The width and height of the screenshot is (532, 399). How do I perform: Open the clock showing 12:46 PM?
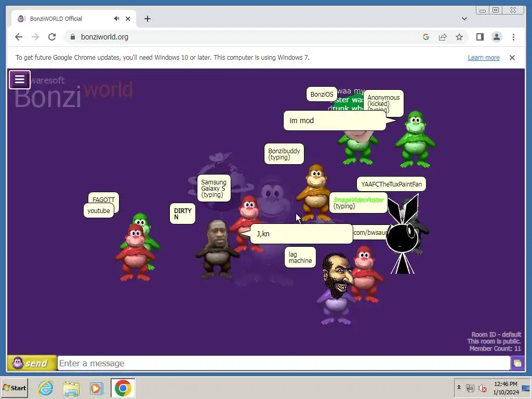tap(506, 388)
